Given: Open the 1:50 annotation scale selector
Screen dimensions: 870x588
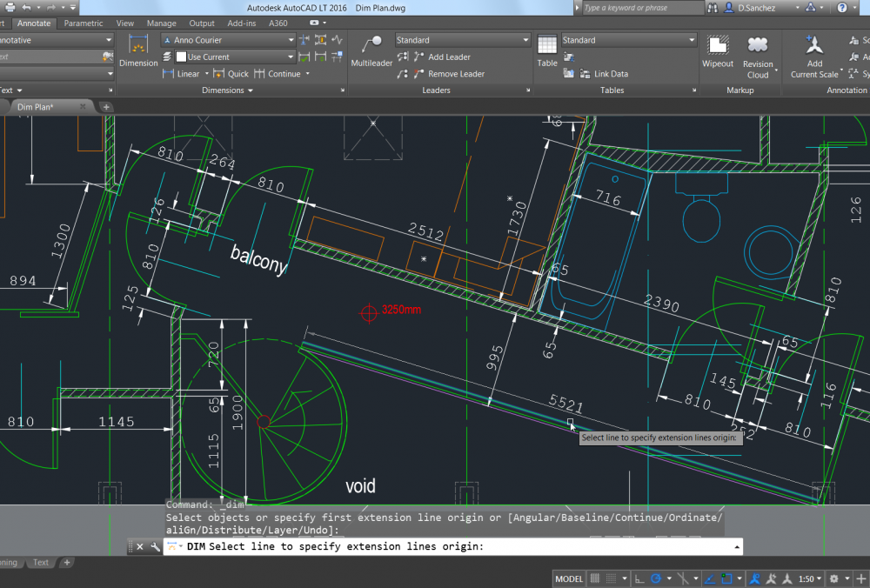Looking at the screenshot, I should (x=809, y=578).
